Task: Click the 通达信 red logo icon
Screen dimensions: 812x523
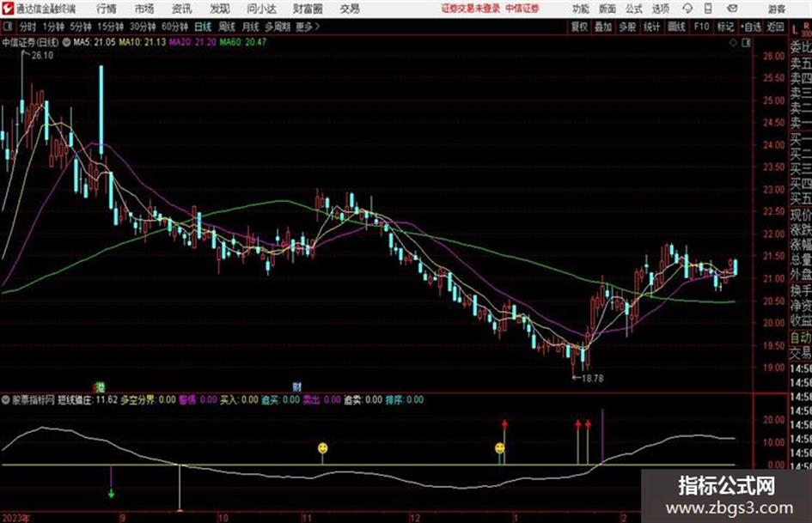Action: 7,9
